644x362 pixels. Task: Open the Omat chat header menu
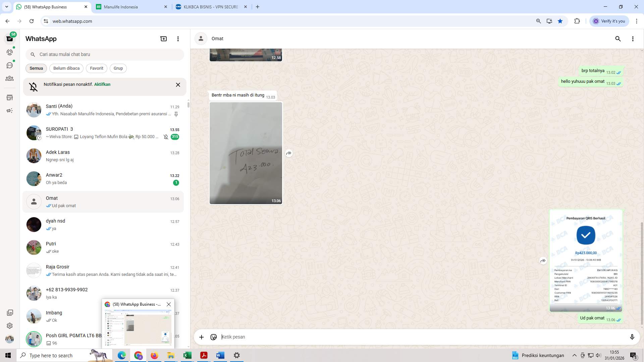pos(633,39)
